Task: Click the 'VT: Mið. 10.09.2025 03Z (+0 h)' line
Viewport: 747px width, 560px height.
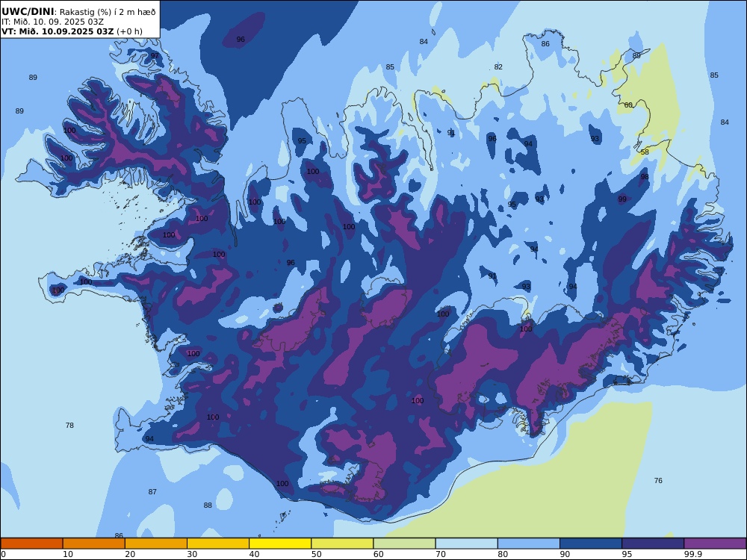Action: (x=72, y=31)
